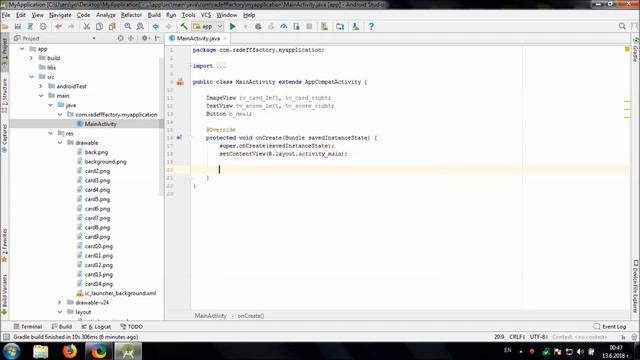
Task: Collapse the app folder node
Action: coord(22,49)
